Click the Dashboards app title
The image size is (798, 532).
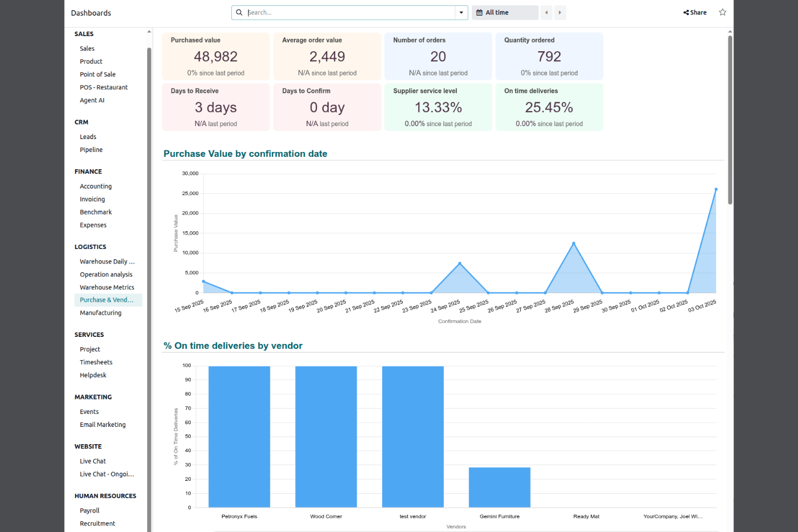[x=91, y=13]
